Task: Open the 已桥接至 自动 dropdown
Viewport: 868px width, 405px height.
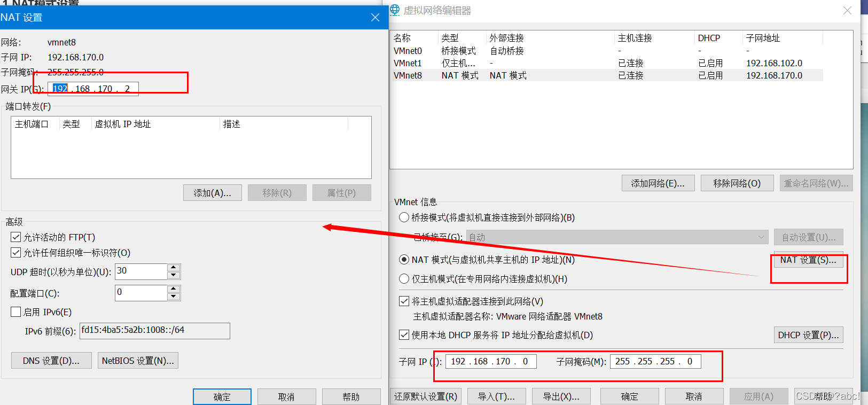Action: 617,237
